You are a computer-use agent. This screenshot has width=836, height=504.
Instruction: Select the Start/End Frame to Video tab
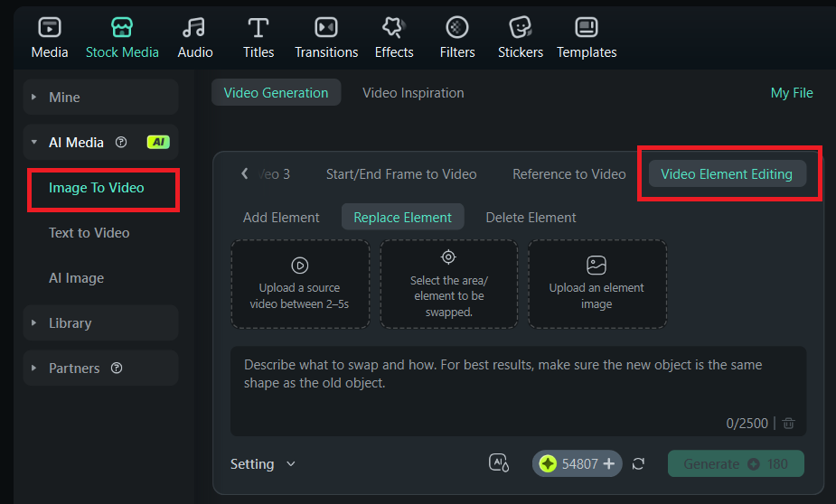401,174
